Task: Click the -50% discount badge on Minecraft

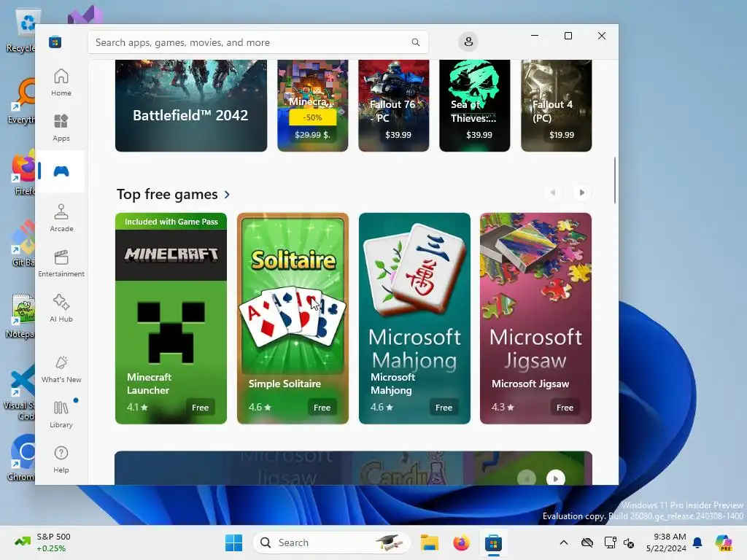Action: coord(312,117)
